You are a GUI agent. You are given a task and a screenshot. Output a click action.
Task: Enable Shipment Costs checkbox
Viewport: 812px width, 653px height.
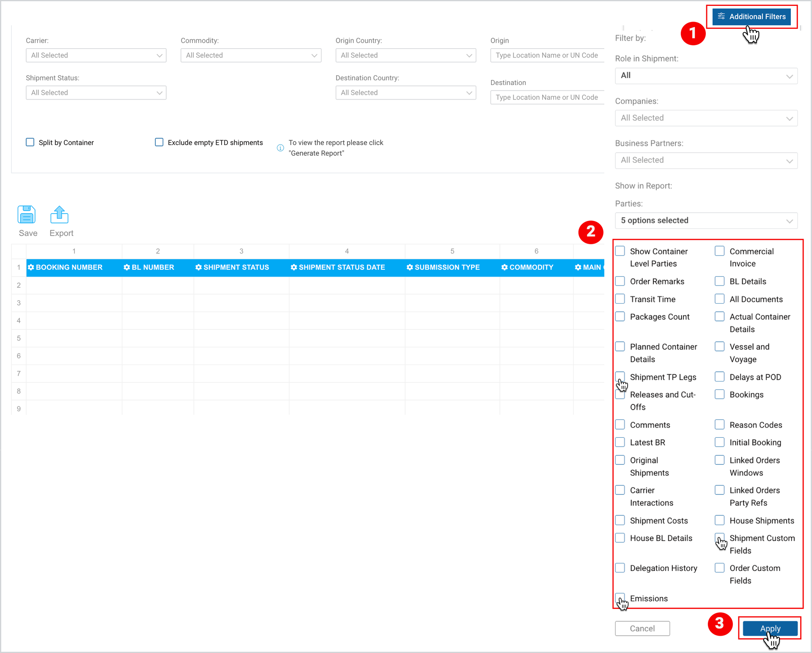coord(620,520)
